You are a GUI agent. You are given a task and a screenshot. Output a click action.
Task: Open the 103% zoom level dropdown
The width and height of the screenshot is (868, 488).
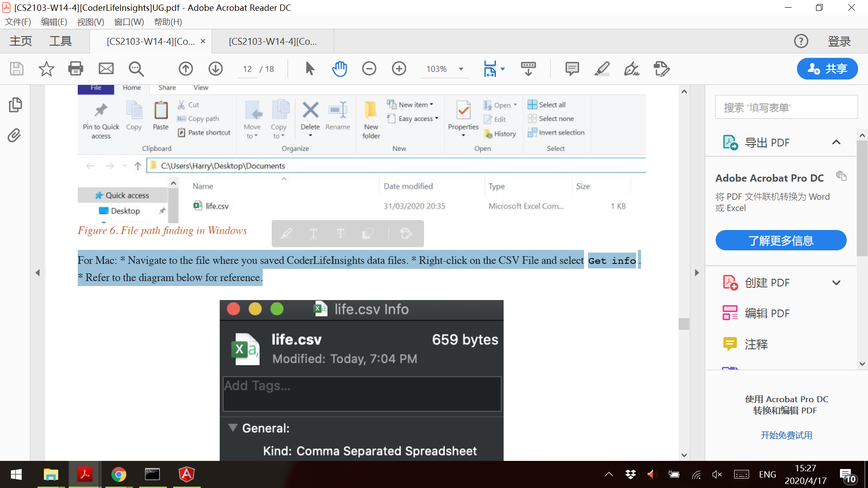(x=461, y=69)
